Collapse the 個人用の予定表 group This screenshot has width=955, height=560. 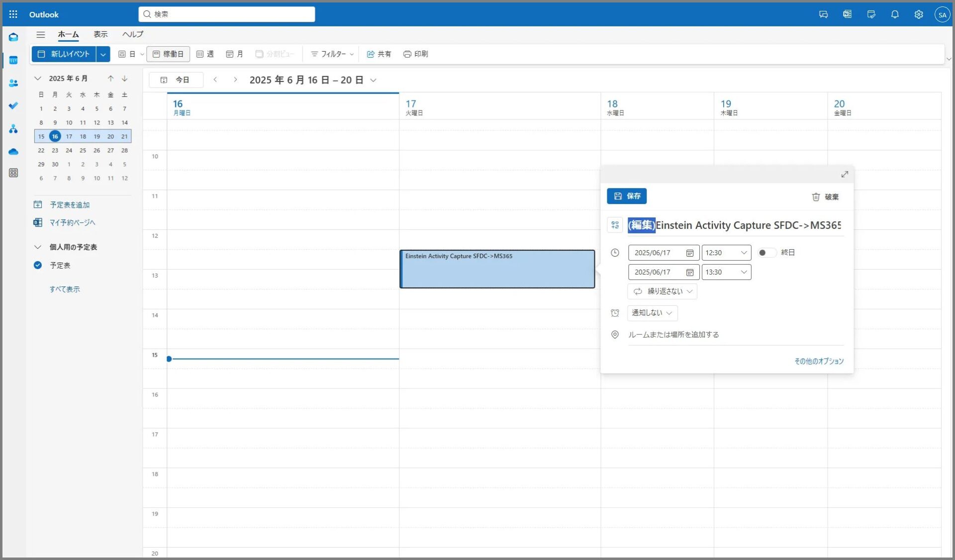38,247
